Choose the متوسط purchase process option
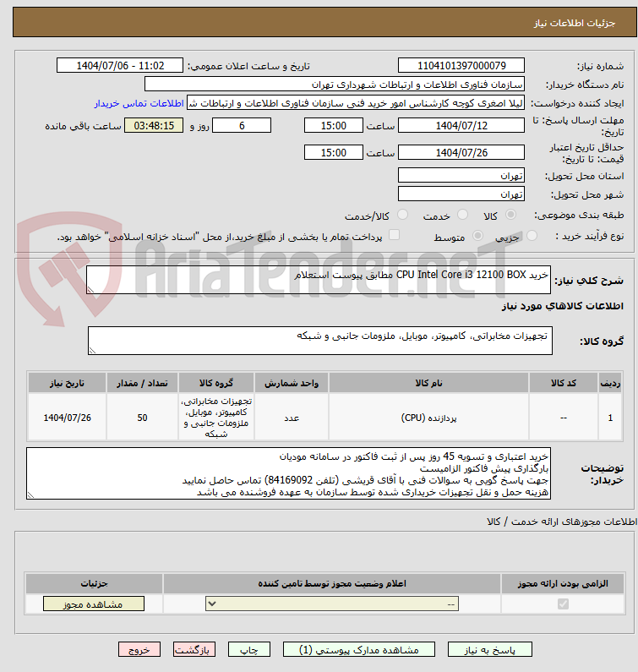The image size is (638, 672). (477, 236)
